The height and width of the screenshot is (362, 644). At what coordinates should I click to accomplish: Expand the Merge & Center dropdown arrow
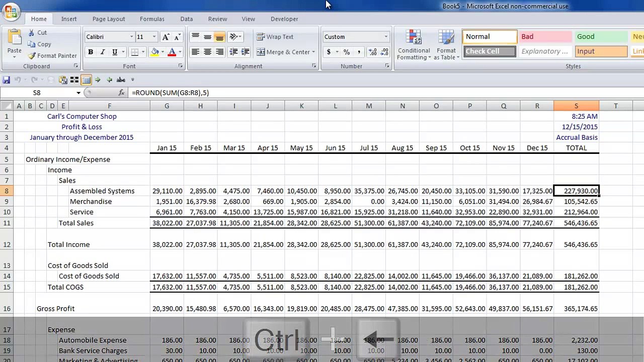click(x=313, y=52)
